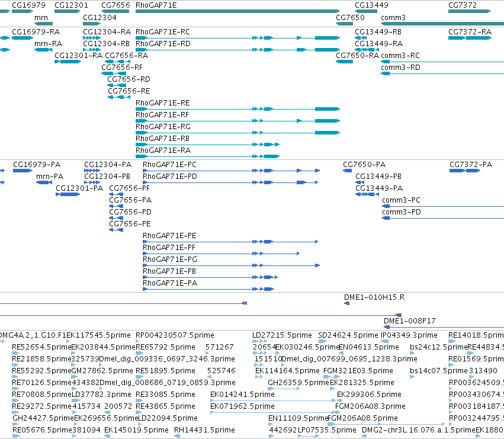504x439 pixels.
Task: Select the CG7650 gene label
Action: pyautogui.click(x=350, y=17)
